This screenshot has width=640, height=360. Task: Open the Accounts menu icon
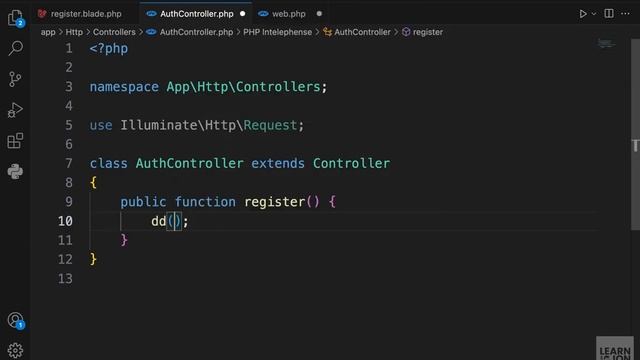tap(16, 320)
